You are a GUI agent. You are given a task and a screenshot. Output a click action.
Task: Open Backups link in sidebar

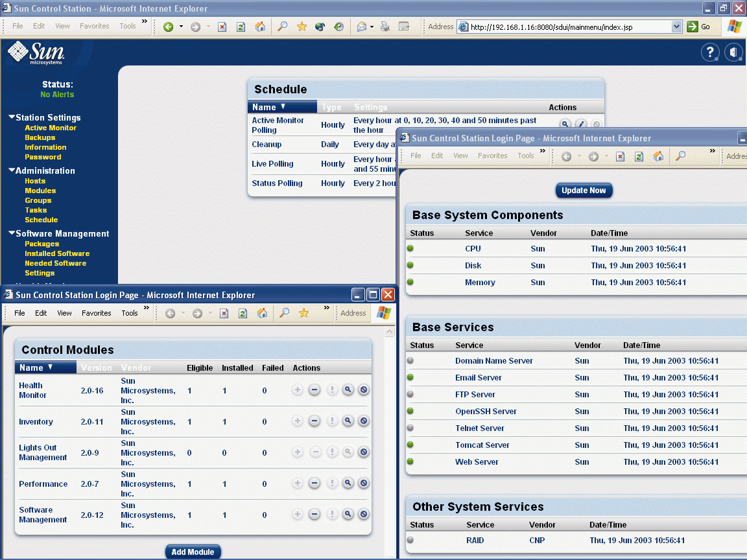pyautogui.click(x=40, y=137)
